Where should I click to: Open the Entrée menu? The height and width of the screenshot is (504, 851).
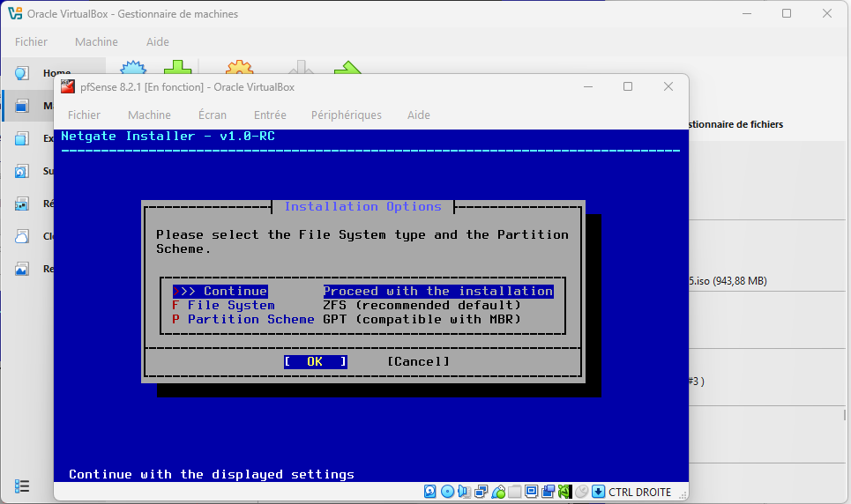click(x=270, y=115)
